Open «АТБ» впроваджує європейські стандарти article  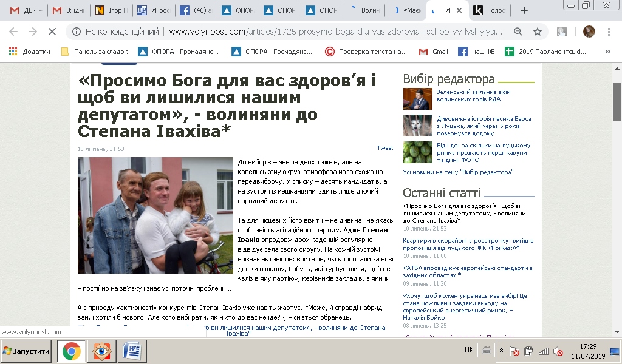[468, 271]
